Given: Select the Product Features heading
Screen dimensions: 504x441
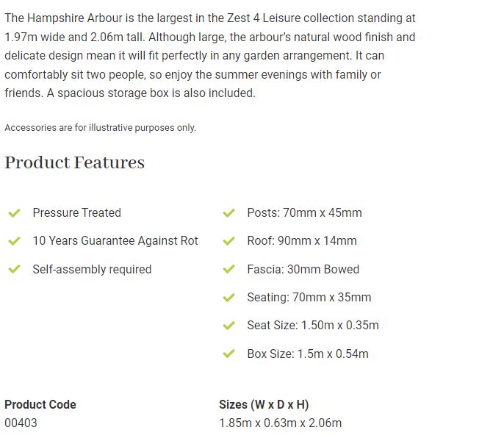Looking at the screenshot, I should (75, 162).
